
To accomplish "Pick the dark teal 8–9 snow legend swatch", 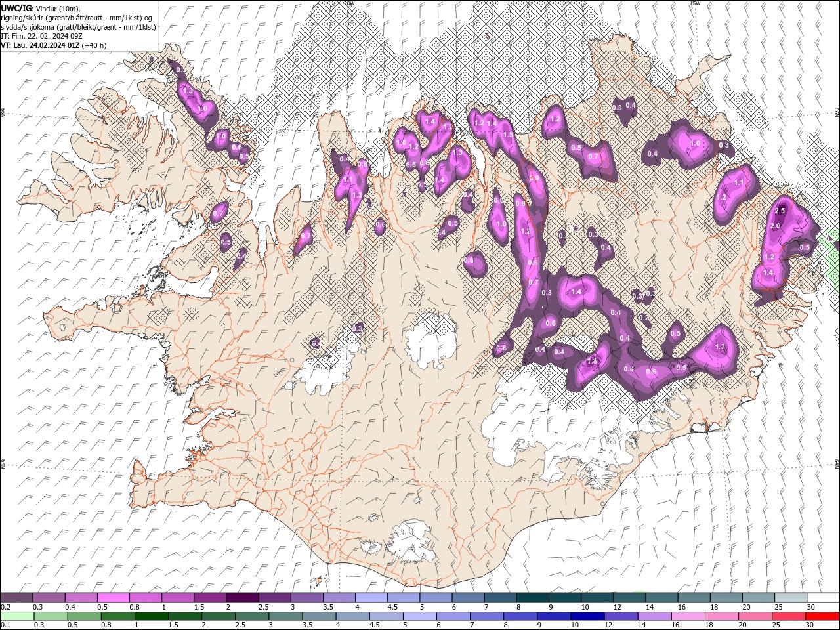I will click(x=532, y=597).
